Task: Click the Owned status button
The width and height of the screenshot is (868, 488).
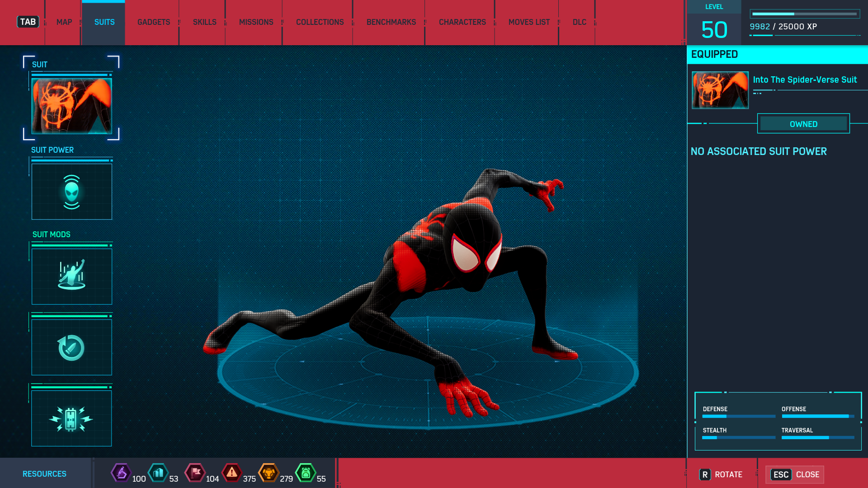Action: (x=803, y=124)
